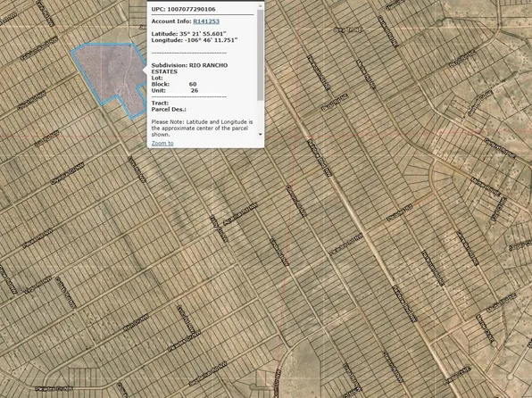532x398 pixels.
Task: Click the 'Please Note: Latitude and Longitude' note
Action: click(202, 128)
